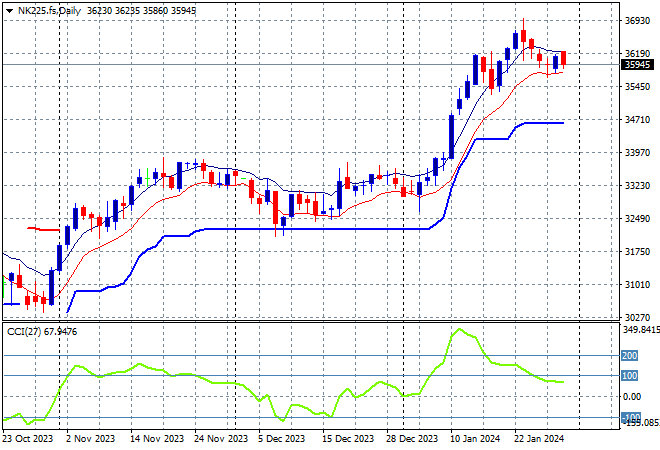Click the CCI -100 level marker
This screenshot has width=660, height=450.
[x=631, y=417]
